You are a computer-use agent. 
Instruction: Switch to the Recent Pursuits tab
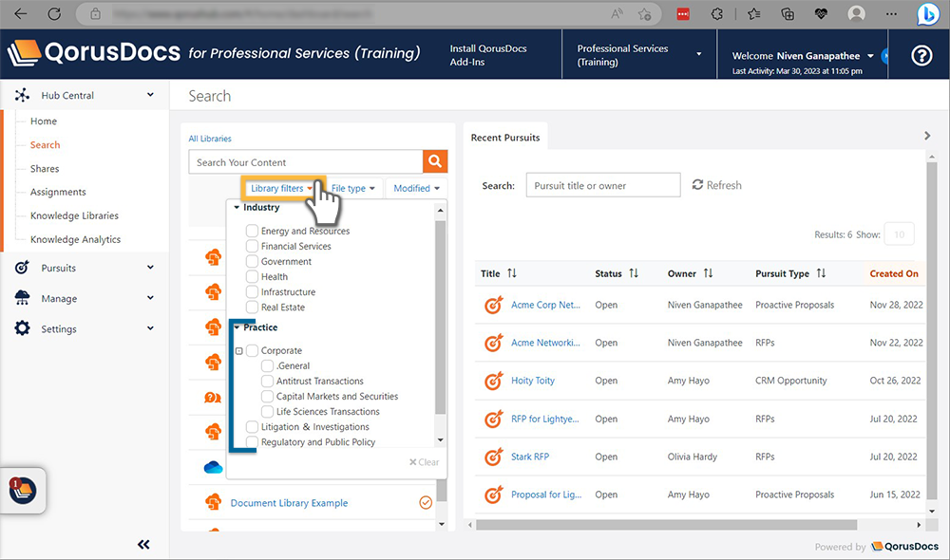(505, 138)
